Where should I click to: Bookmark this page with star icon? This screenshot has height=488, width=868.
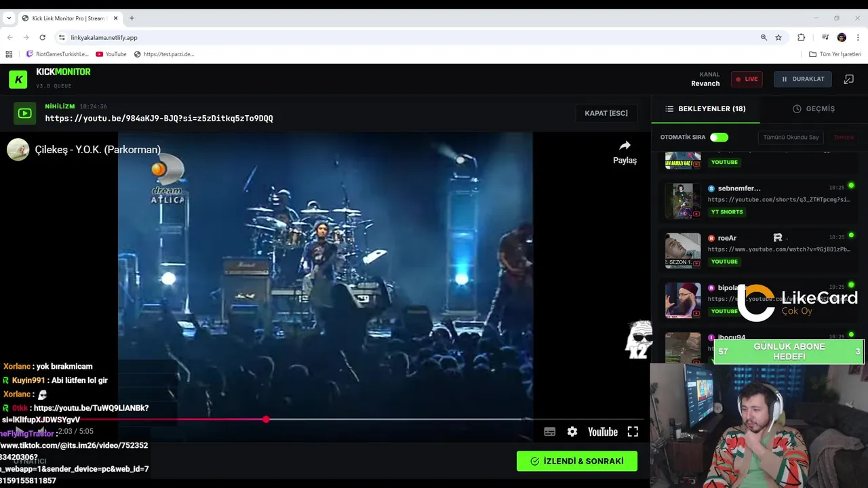(778, 37)
